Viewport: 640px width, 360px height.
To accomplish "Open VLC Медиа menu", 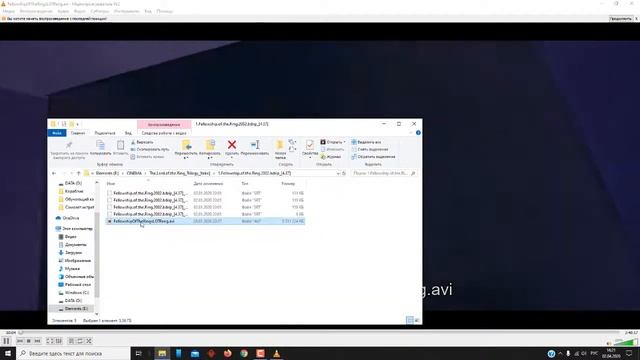I will pos(9,11).
